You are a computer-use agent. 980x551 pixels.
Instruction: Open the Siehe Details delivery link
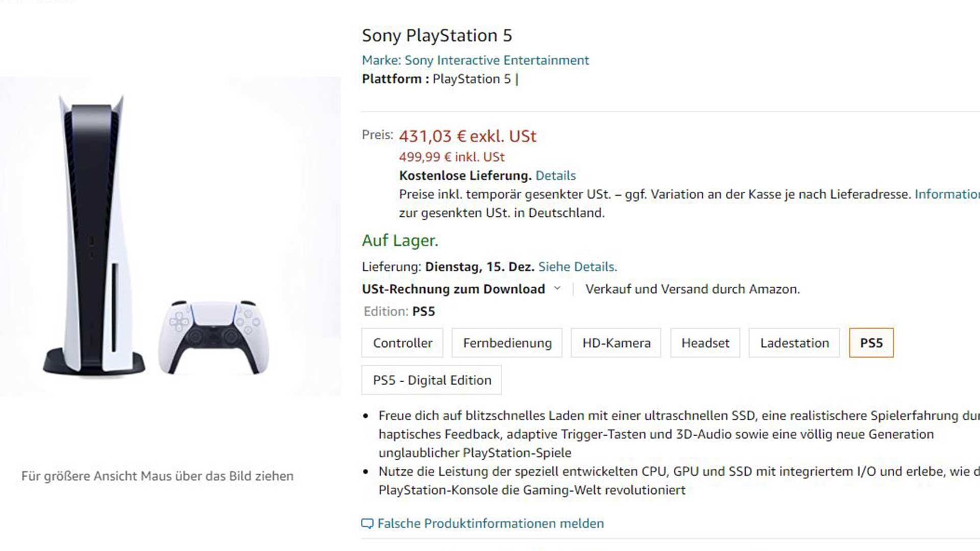(577, 267)
